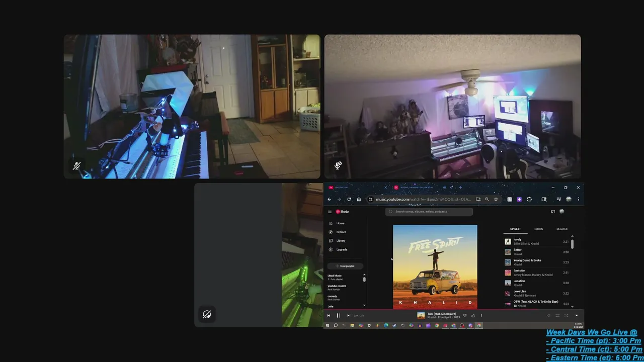Skip to the next track
The image size is (644, 362).
(x=349, y=316)
